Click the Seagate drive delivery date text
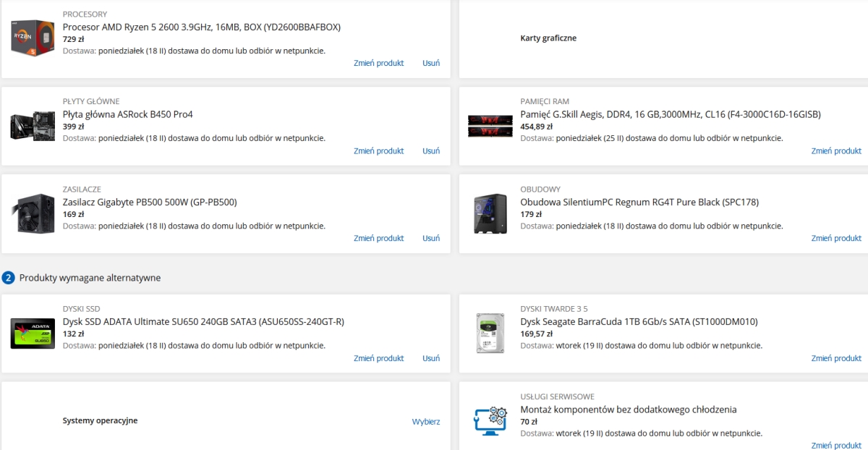This screenshot has height=450, width=868. 642,346
